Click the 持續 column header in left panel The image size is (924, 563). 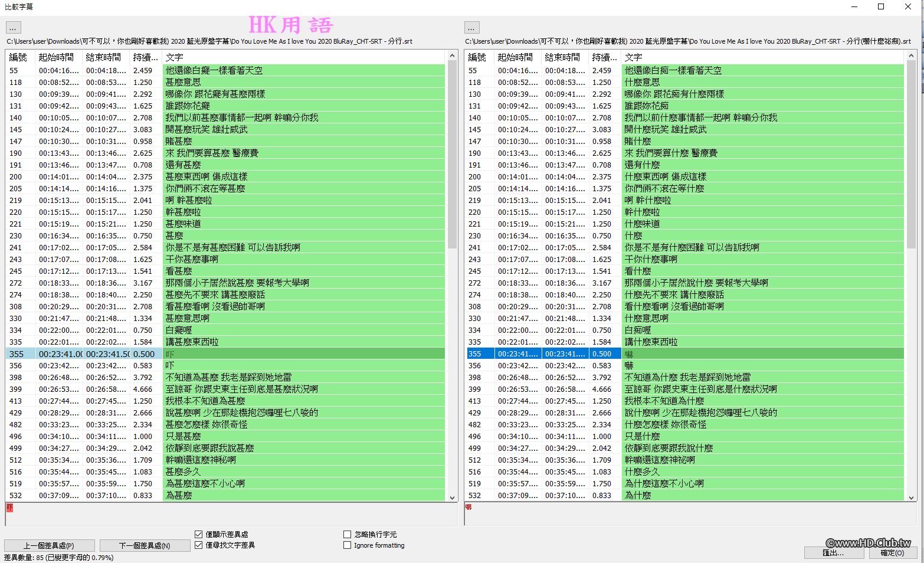pyautogui.click(x=145, y=57)
